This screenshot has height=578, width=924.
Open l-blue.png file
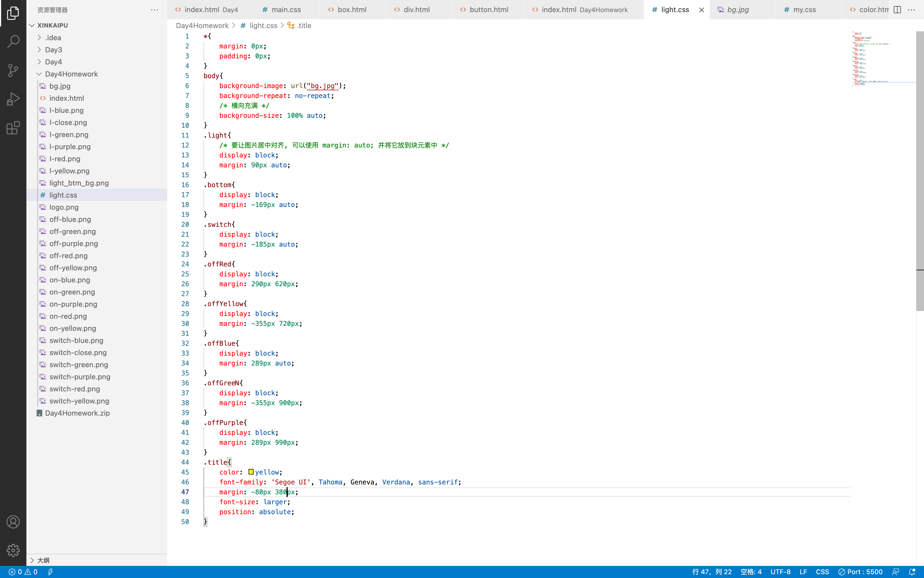[x=67, y=110]
